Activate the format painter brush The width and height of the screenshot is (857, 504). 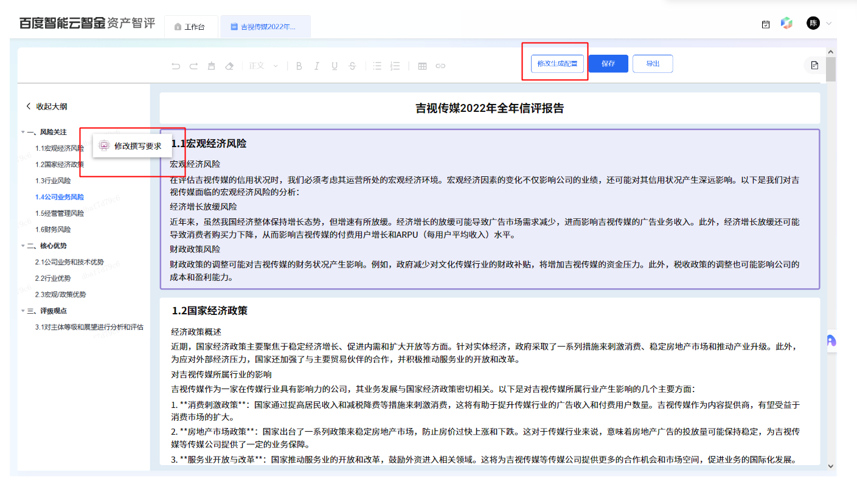pos(212,66)
